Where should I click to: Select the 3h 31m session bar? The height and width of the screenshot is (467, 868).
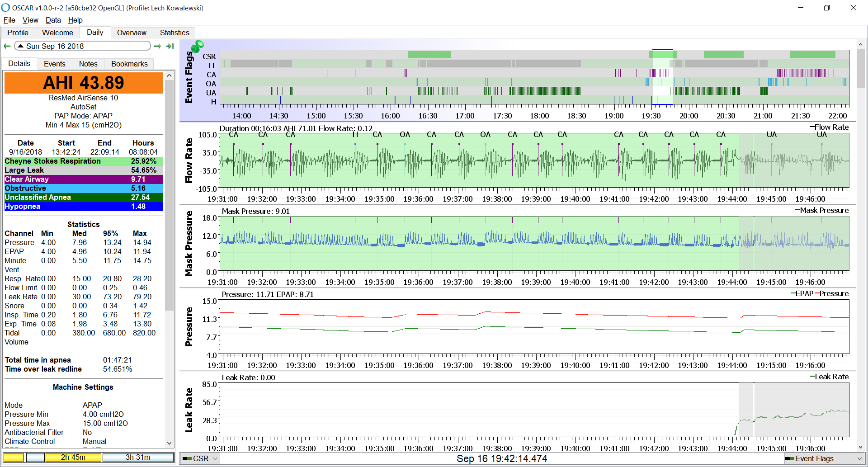(x=138, y=458)
